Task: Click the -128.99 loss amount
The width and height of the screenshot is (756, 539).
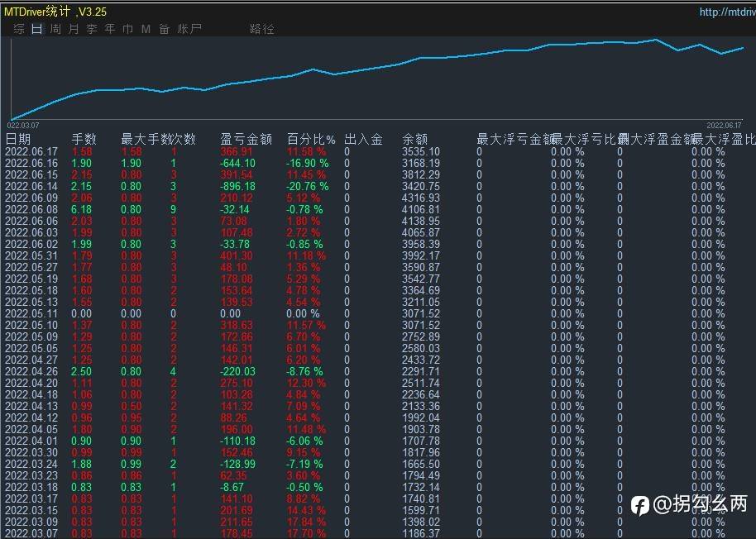Action: [237, 464]
